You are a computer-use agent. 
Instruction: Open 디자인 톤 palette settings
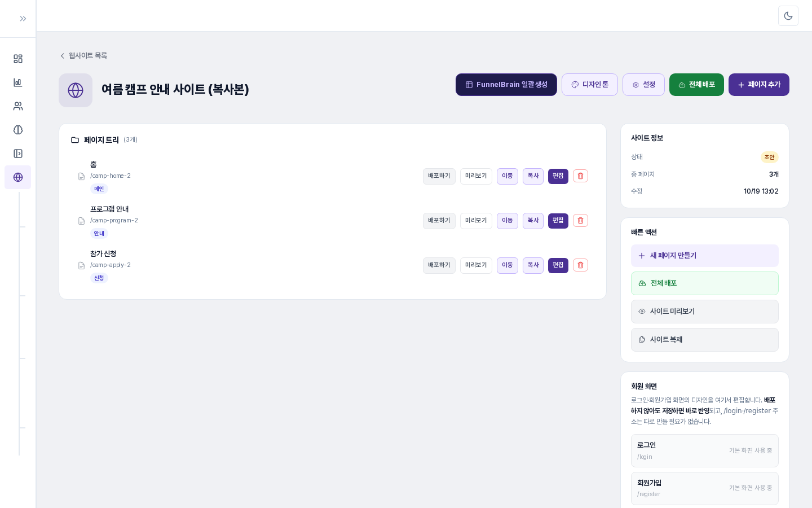coord(590,85)
